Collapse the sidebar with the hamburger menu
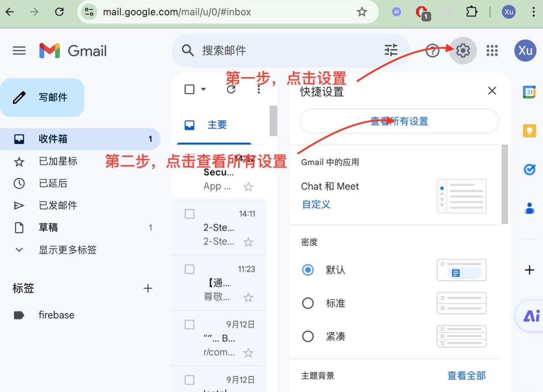543x392 pixels. 19,50
